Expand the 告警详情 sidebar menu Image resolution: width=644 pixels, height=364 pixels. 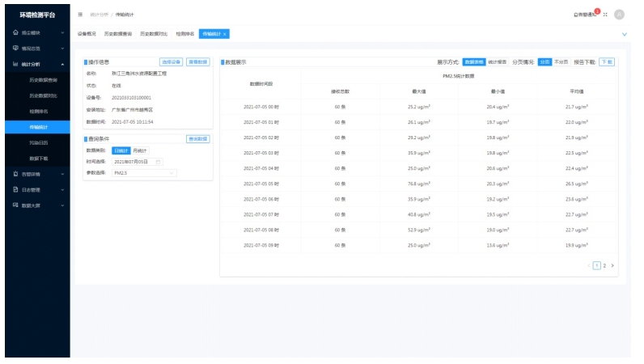[x=36, y=174]
